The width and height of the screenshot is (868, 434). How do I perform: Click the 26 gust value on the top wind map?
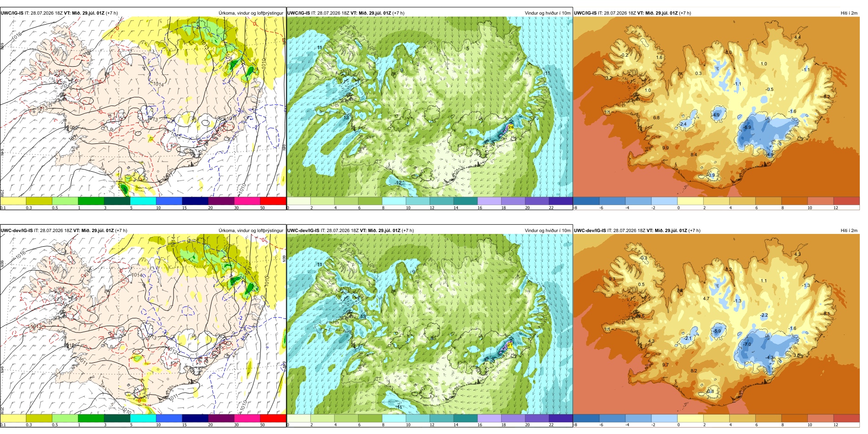[x=511, y=127]
